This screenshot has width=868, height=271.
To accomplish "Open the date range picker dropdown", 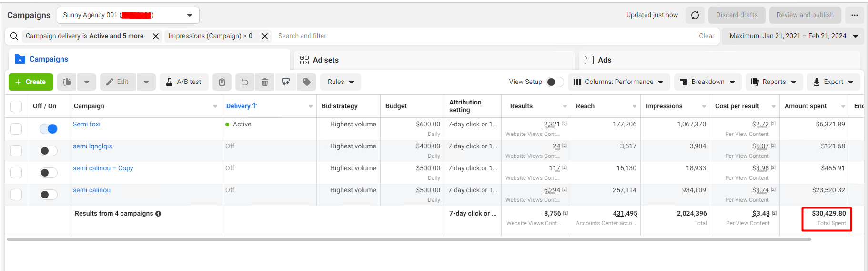I will (x=793, y=36).
